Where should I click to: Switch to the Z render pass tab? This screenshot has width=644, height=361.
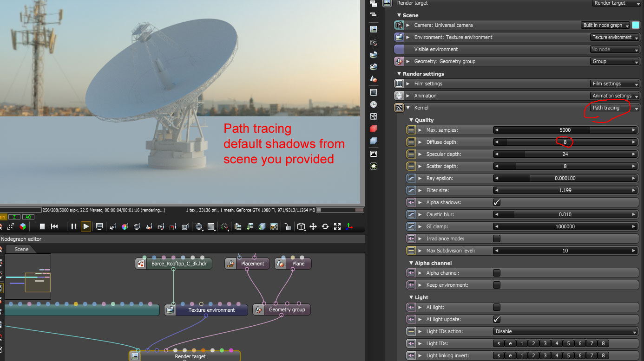point(14,217)
